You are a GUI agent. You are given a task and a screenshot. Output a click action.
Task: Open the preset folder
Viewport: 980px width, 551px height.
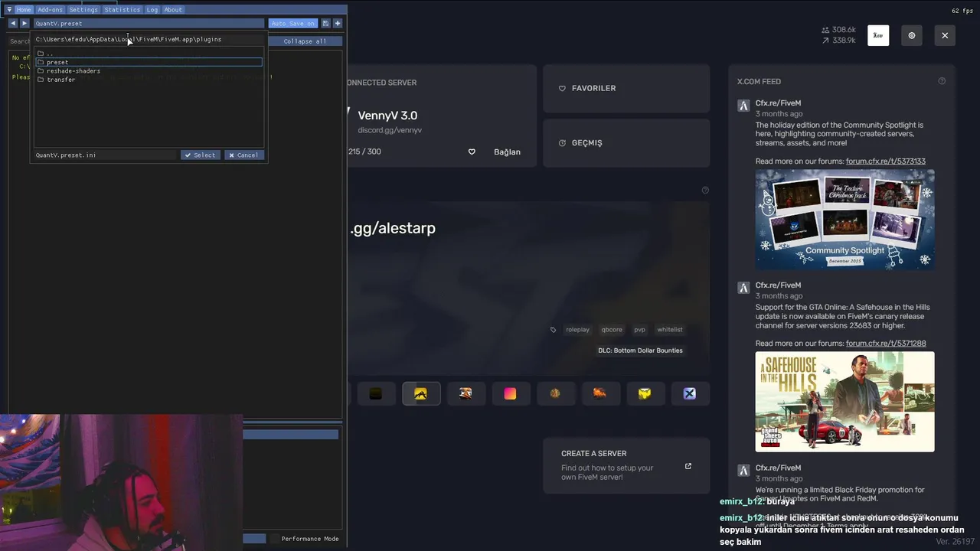(x=149, y=62)
